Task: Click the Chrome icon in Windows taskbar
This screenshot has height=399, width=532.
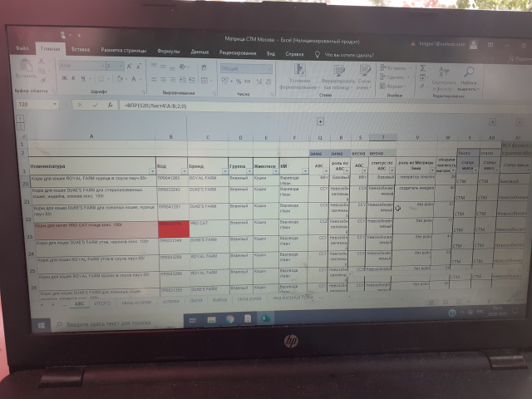Action: coord(230,319)
